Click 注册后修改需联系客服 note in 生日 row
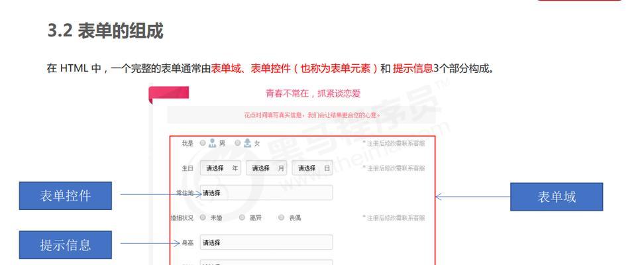The image size is (644, 265). 394,168
